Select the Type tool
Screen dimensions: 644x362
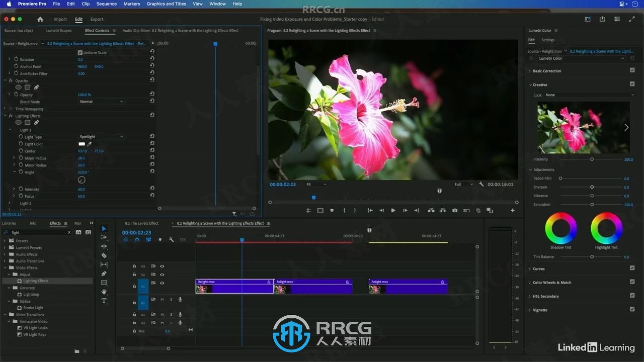(x=104, y=301)
